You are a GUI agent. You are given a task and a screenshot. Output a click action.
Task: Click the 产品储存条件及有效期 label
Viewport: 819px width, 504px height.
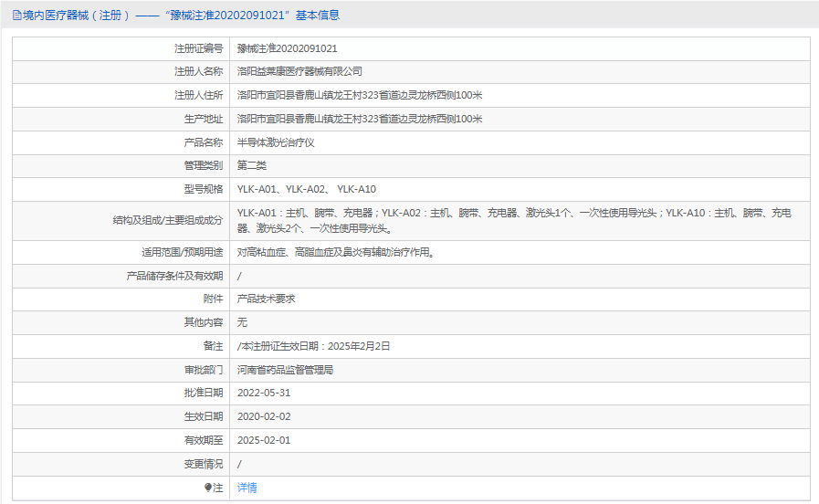[175, 276]
